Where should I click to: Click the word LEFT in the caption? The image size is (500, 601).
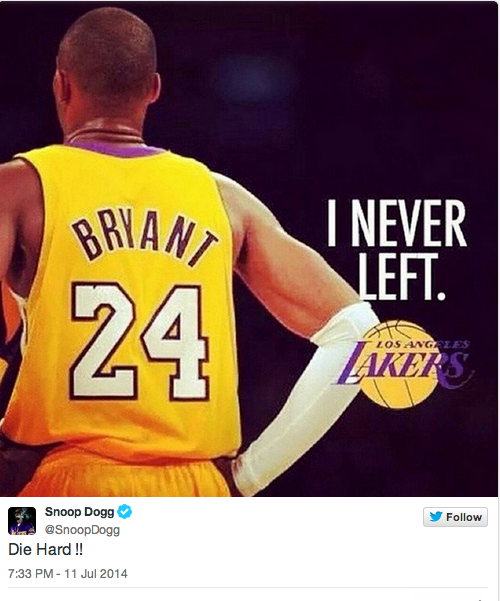click(403, 277)
